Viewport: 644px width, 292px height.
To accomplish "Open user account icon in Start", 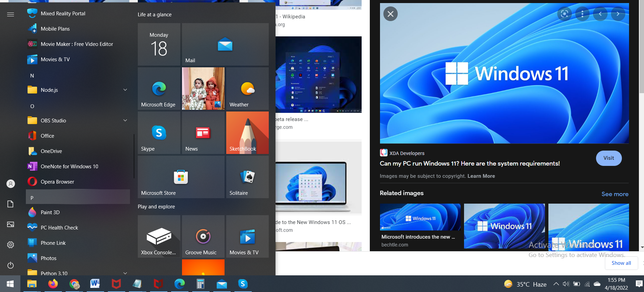I will [11, 184].
